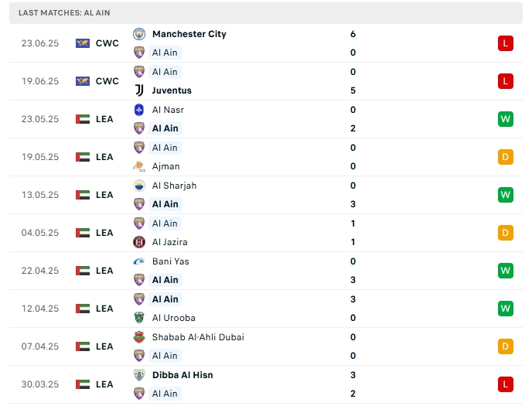Click the Bani Yas team logo
Screen dimensions: 532x406
coord(139,261)
